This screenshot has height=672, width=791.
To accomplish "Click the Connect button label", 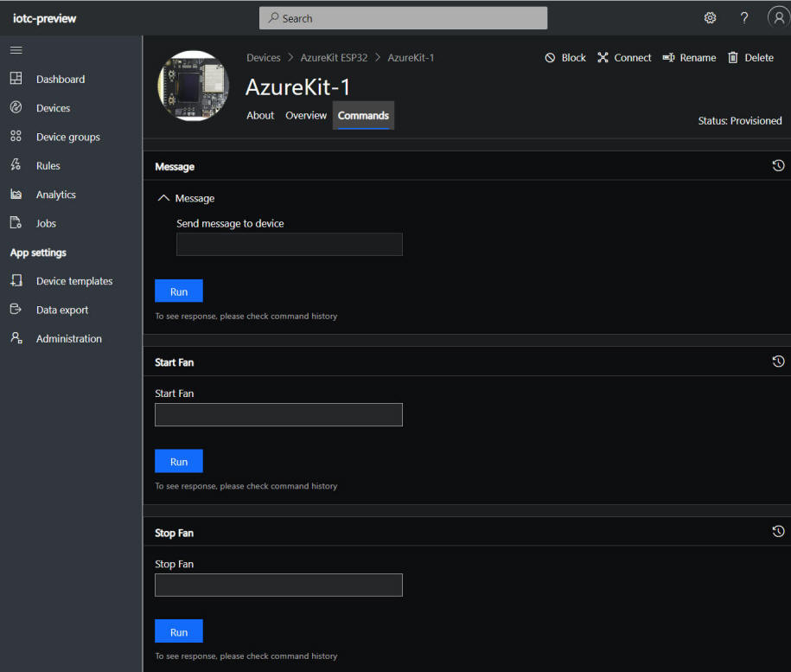I will click(x=633, y=57).
